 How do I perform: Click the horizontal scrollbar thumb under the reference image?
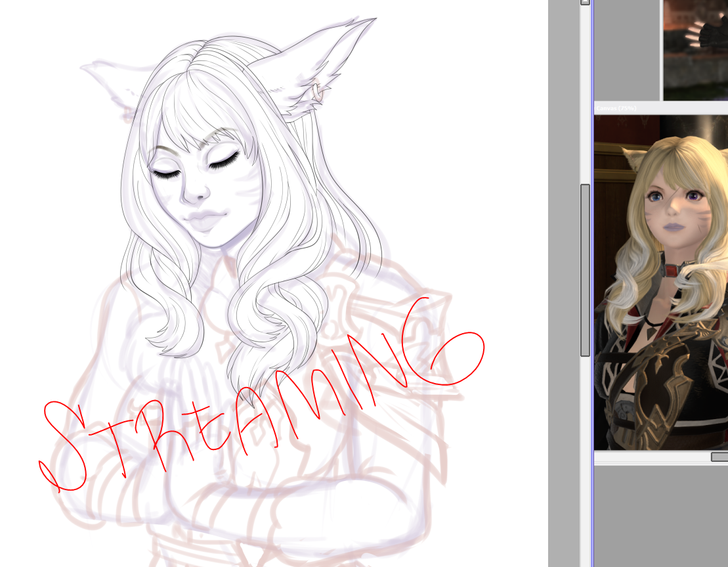(719, 457)
